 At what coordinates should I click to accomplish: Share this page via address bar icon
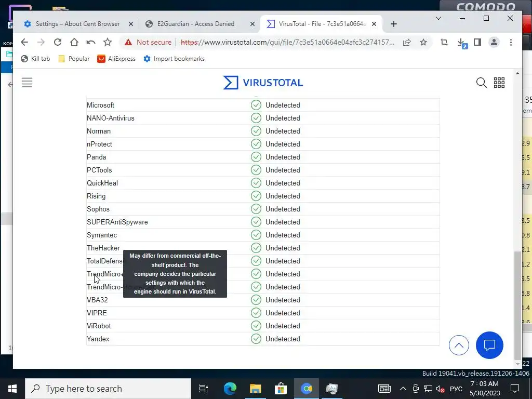coord(407,42)
